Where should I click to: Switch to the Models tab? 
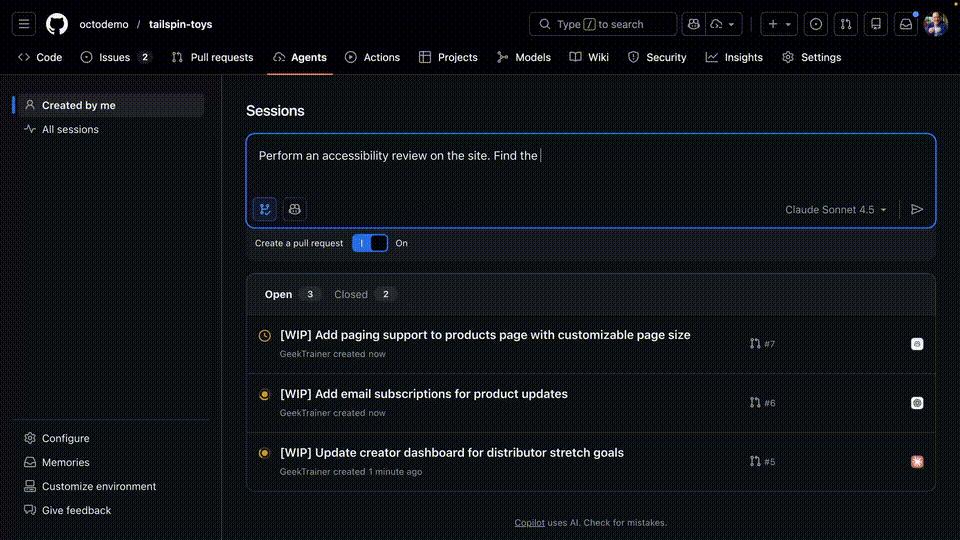pyautogui.click(x=524, y=57)
